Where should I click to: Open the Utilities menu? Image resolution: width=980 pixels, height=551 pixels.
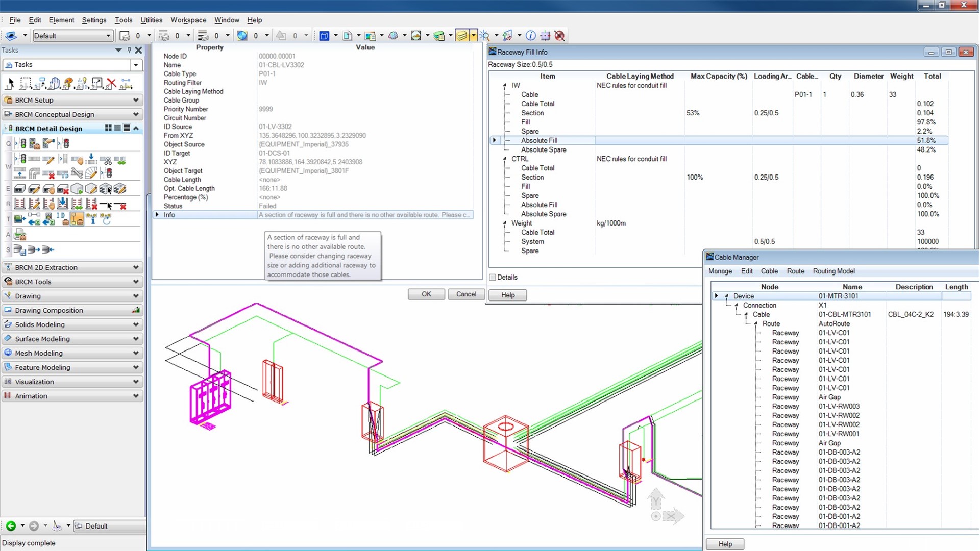(151, 20)
